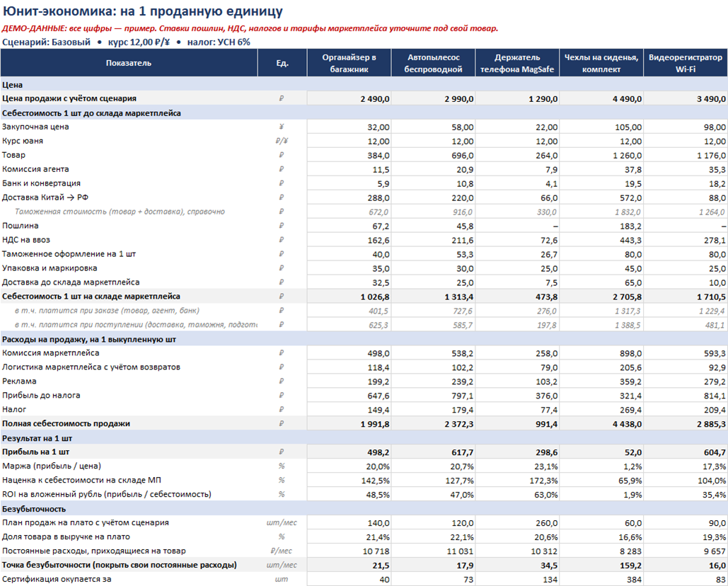Select the "Сертификация окупается за" row label
Viewport: 728px width, 586px height.
57,579
